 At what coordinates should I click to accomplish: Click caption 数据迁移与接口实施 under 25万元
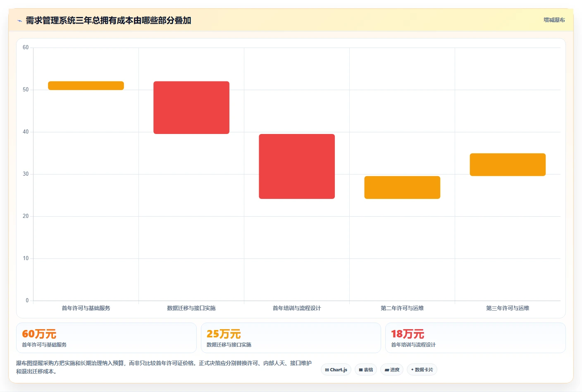(x=229, y=344)
